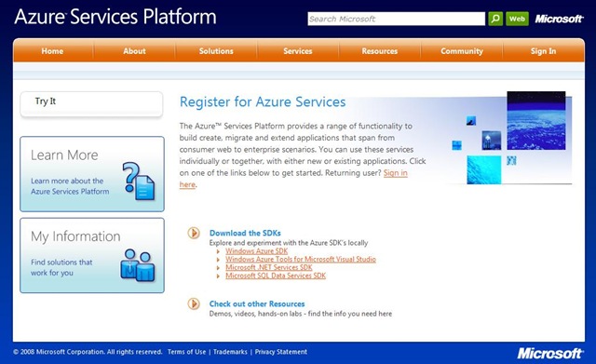Open the Trademarks footer link
Image resolution: width=596 pixels, height=364 pixels.
click(230, 352)
